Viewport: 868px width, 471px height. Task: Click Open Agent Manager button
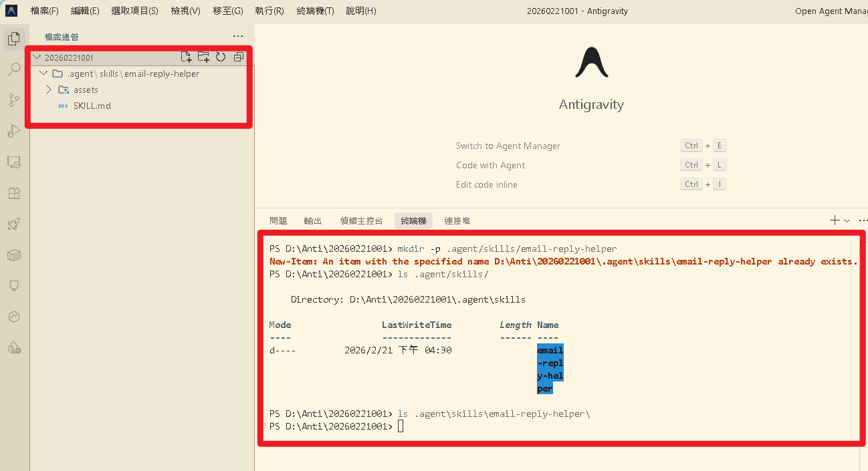[x=831, y=11]
